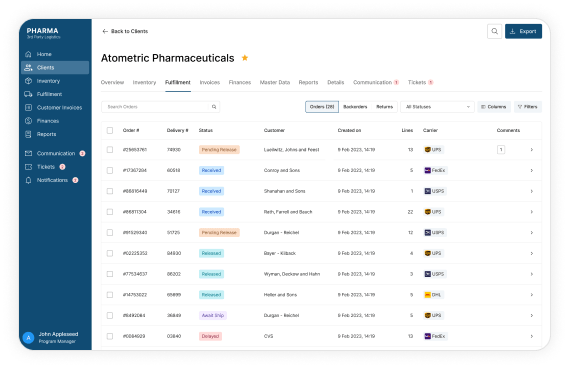The image size is (569, 369).
Task: Click the UPS carrier badge for Ludwitz order
Action: [x=433, y=149]
